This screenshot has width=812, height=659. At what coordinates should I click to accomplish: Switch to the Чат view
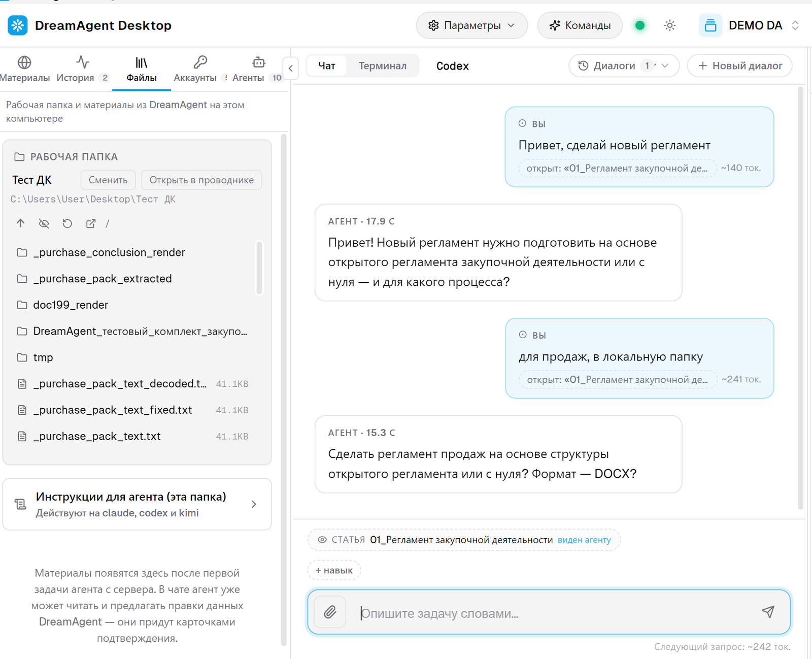coord(327,66)
